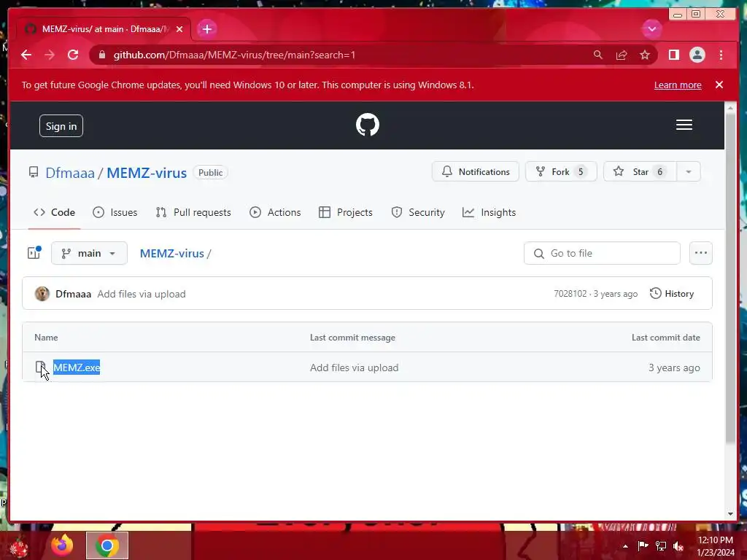View the Security tab
The height and width of the screenshot is (560, 747).
[418, 212]
